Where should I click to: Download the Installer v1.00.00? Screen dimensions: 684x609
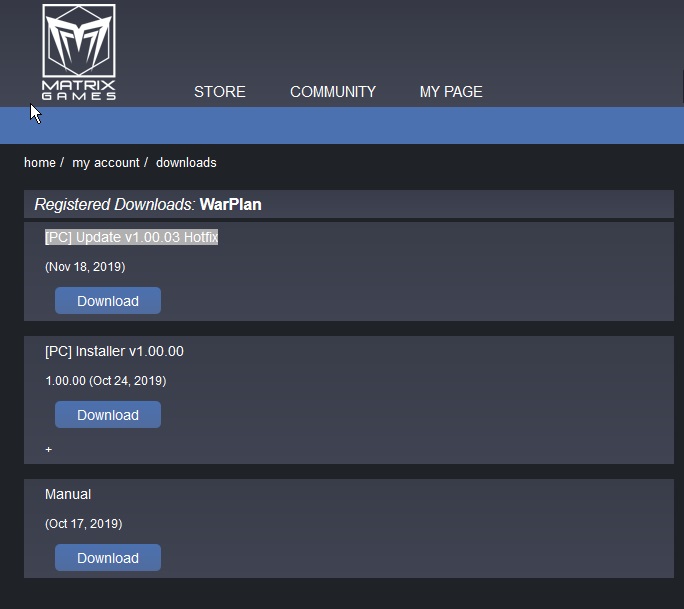tap(108, 414)
